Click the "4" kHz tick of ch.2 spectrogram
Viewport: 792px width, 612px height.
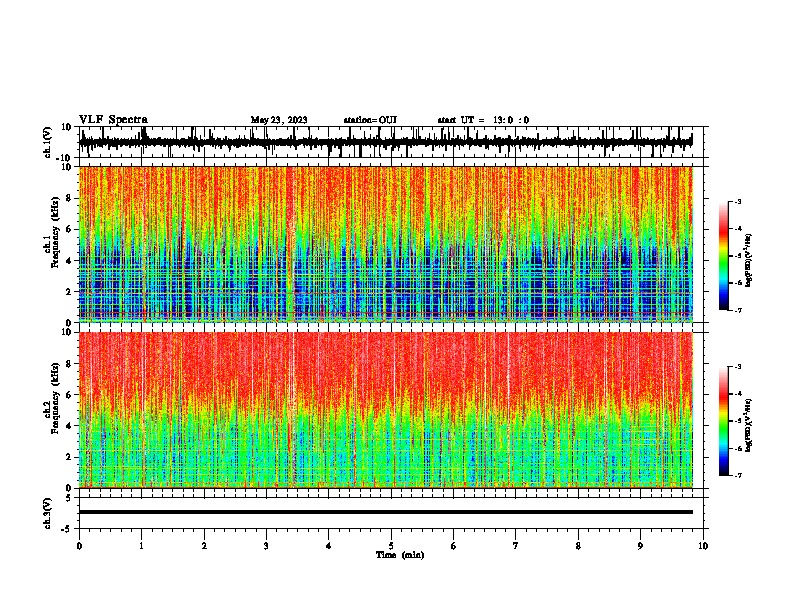point(69,426)
